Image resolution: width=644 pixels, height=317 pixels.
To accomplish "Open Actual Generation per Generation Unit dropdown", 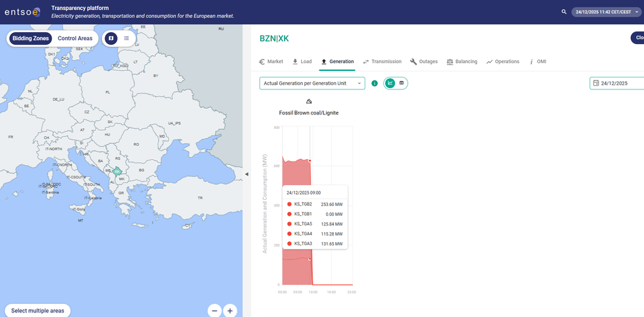I will pyautogui.click(x=312, y=84).
